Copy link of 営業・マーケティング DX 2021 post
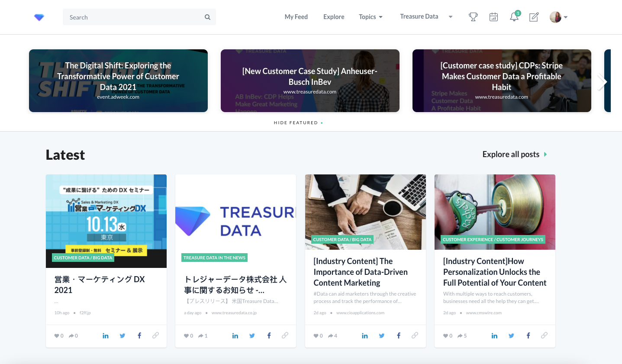Screen dimensions: 622x364 155,335
